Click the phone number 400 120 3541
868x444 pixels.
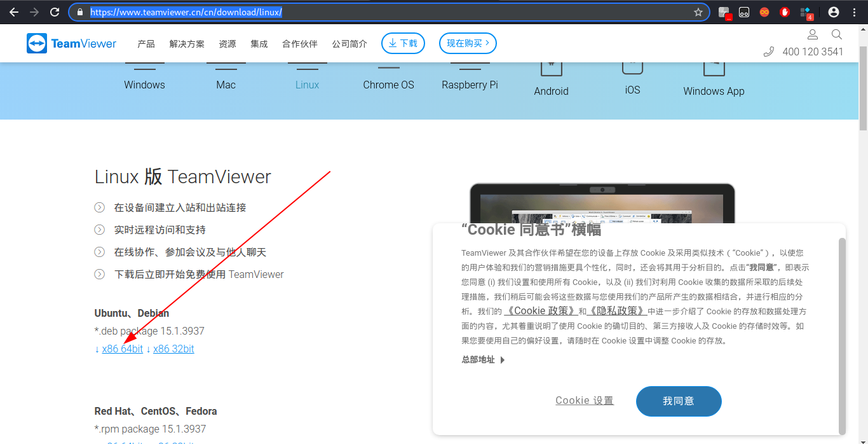813,52
